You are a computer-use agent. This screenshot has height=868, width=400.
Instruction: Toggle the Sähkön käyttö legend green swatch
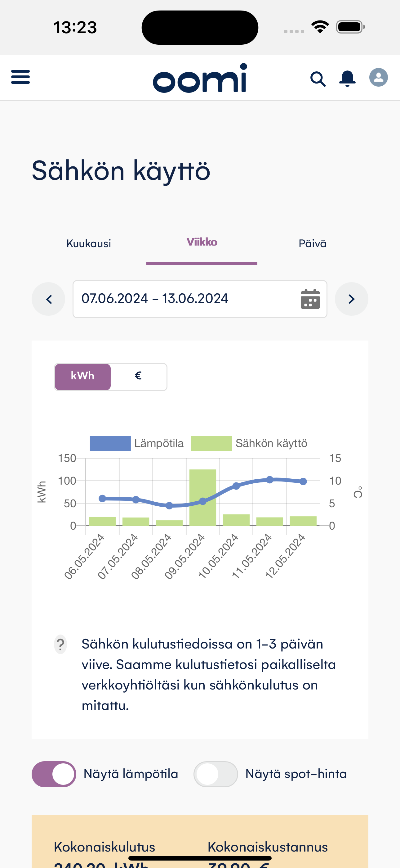(x=211, y=443)
